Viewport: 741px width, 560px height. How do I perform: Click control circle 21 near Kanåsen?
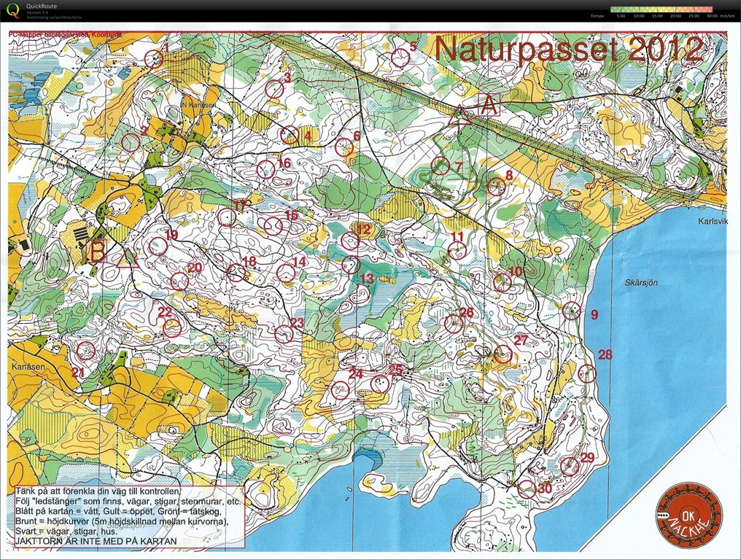tap(86, 351)
